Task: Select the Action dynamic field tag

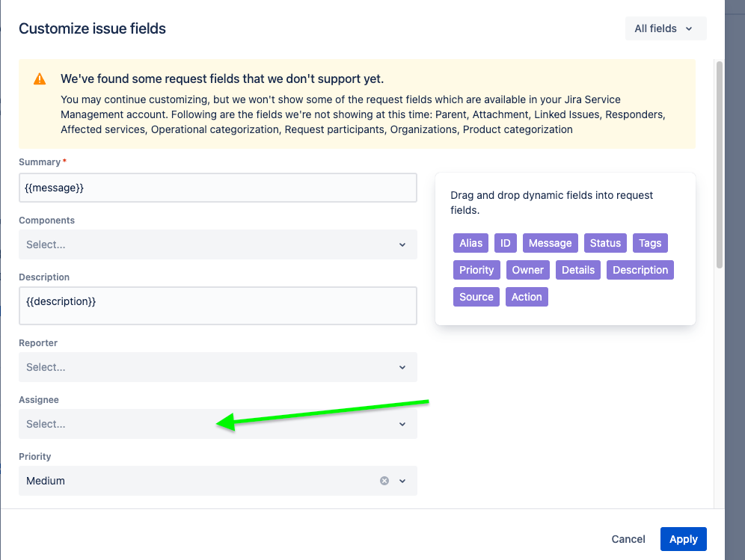Action: [x=527, y=297]
